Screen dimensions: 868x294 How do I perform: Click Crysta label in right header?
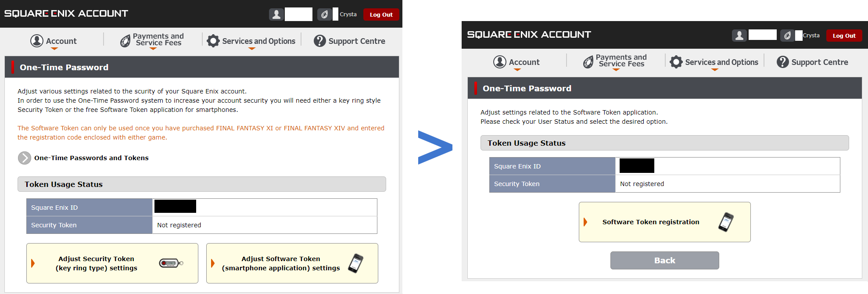point(811,35)
